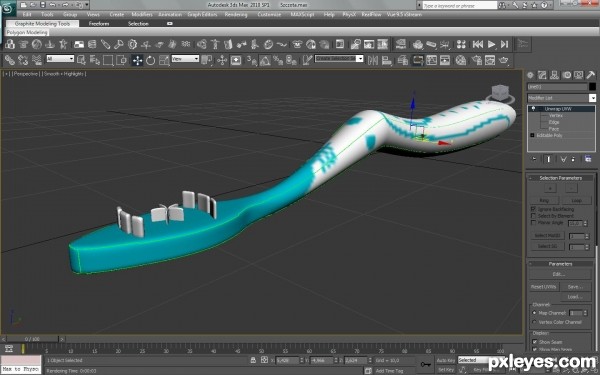Select the Map Channel radio button

[534, 313]
